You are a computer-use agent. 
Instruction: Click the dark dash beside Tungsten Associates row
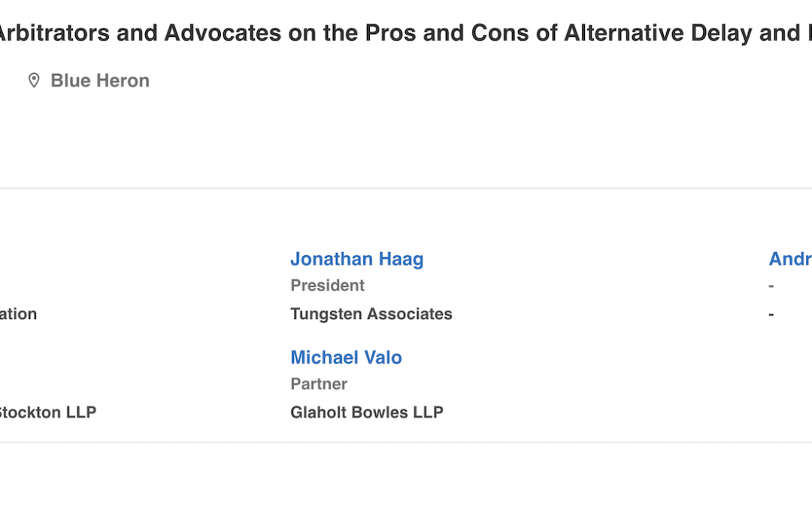coord(771,314)
